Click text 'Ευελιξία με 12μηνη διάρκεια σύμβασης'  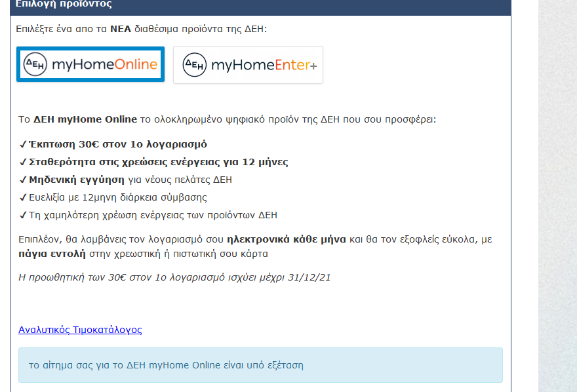(x=118, y=197)
